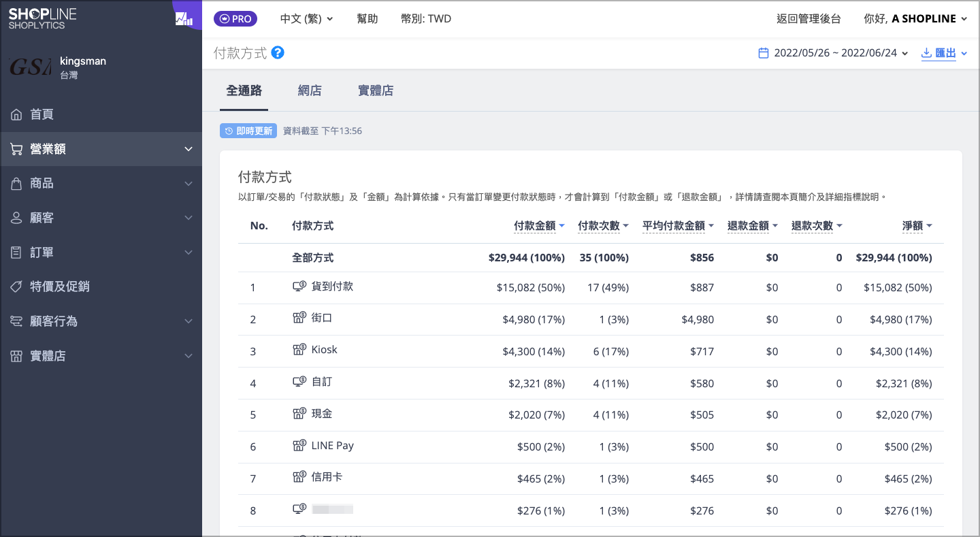Click the 貨到付款 payment type icon
The image size is (980, 537).
coord(299,287)
